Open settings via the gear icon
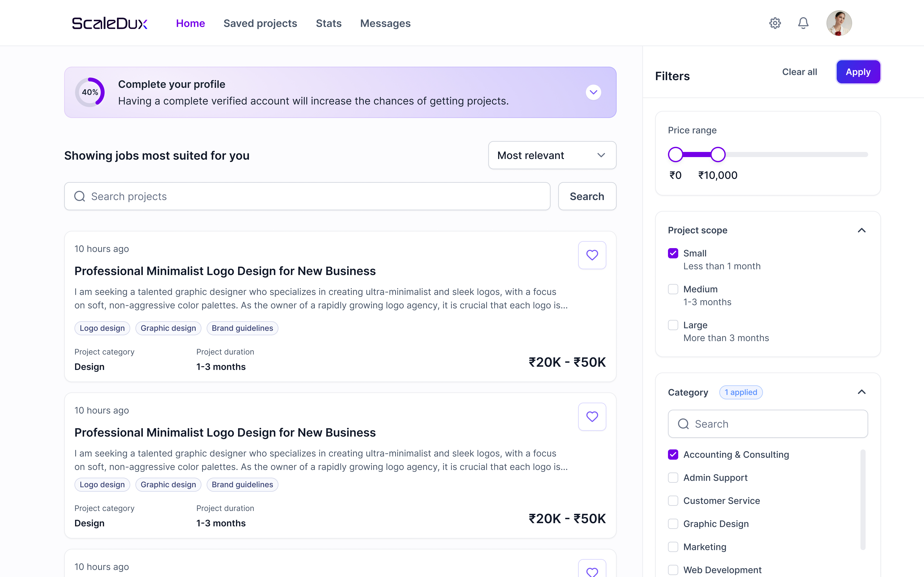The width and height of the screenshot is (924, 577). click(775, 23)
